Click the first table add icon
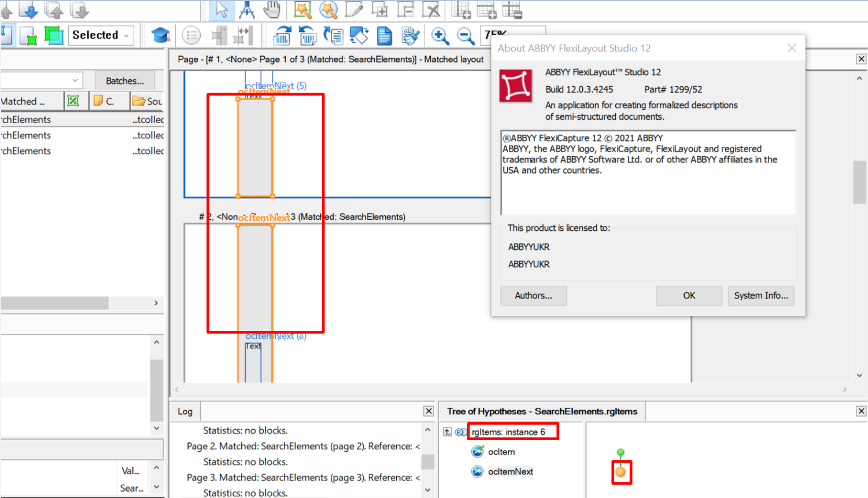The width and height of the screenshot is (868, 498). 461,10
